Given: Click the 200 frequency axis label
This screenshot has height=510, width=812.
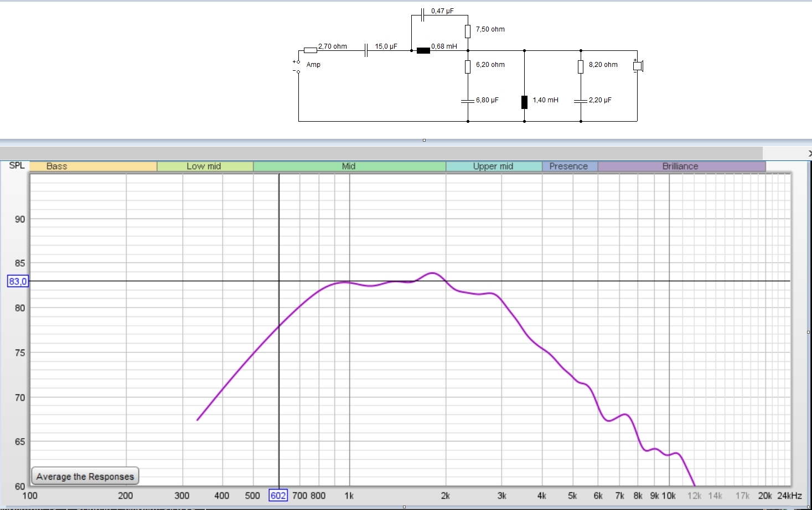Looking at the screenshot, I should tap(126, 496).
